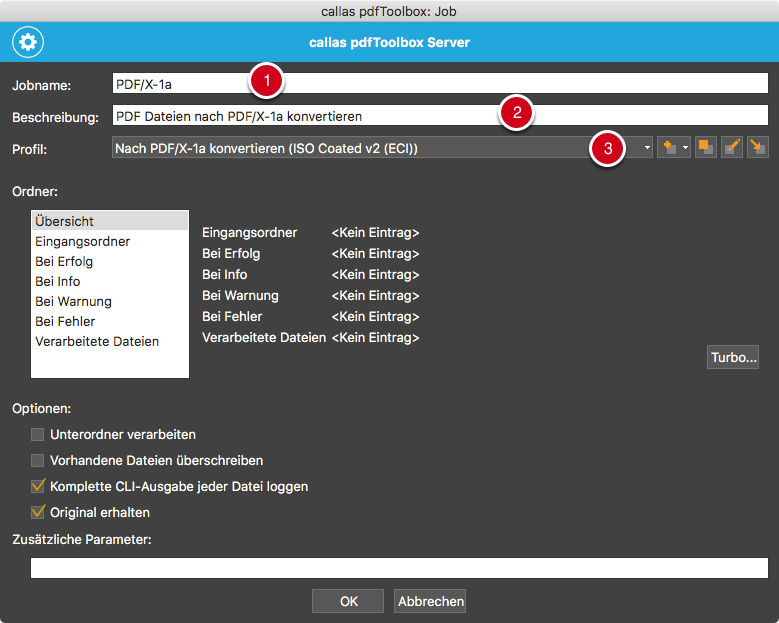This screenshot has height=623, width=779.
Task: Click into the Beschreibung input field
Action: coord(440,115)
